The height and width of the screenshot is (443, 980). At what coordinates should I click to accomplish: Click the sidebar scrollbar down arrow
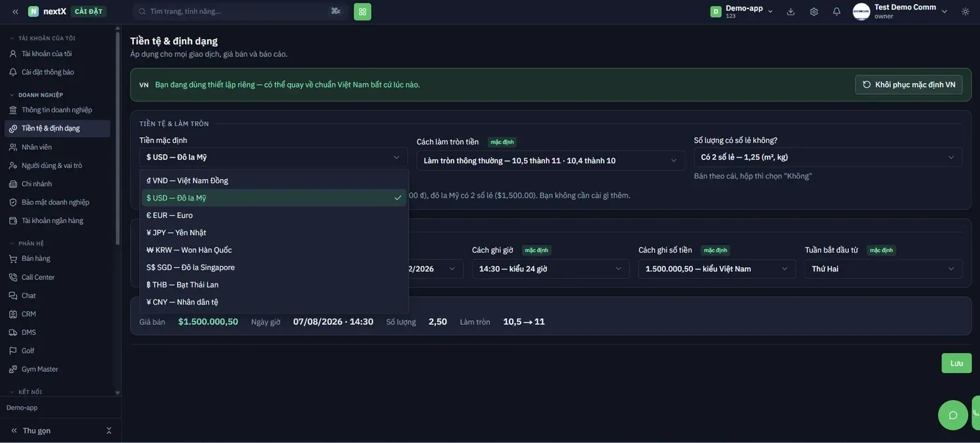[x=118, y=393]
